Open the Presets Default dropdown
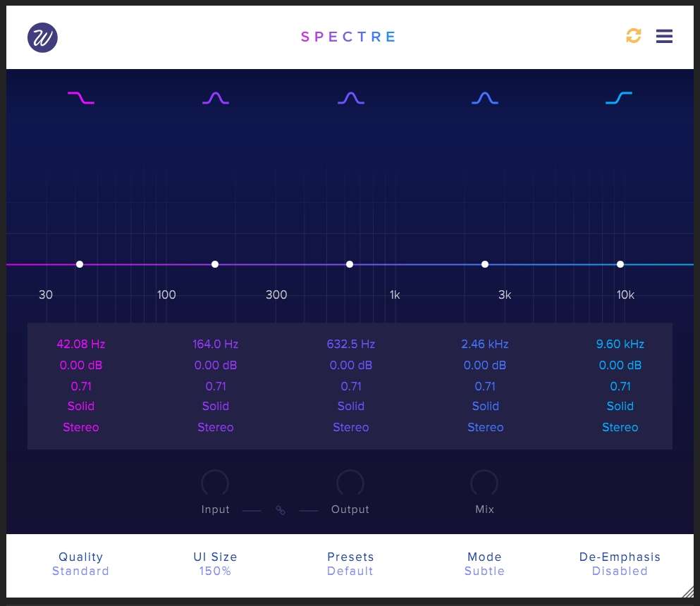This screenshot has width=700, height=606. tap(350, 564)
